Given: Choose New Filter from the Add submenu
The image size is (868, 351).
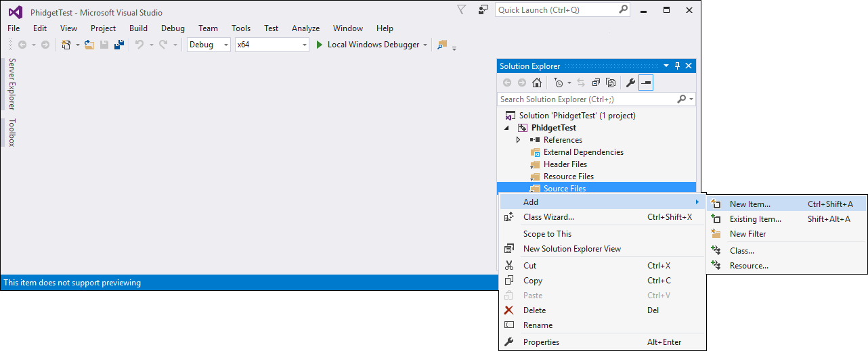Looking at the screenshot, I should coord(786,234).
